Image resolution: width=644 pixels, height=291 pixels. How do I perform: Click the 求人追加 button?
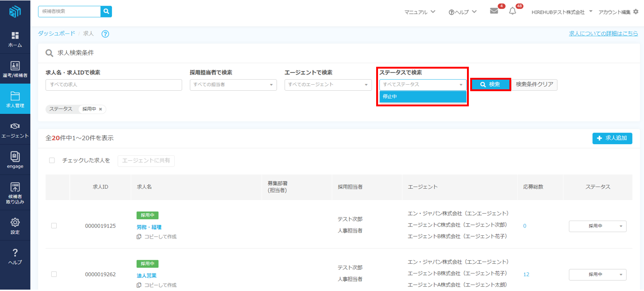click(612, 138)
